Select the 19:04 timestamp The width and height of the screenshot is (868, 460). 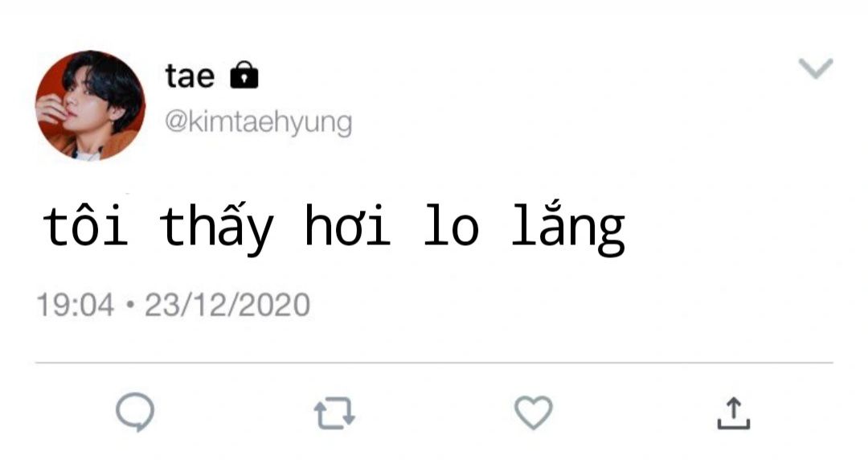coord(76,305)
